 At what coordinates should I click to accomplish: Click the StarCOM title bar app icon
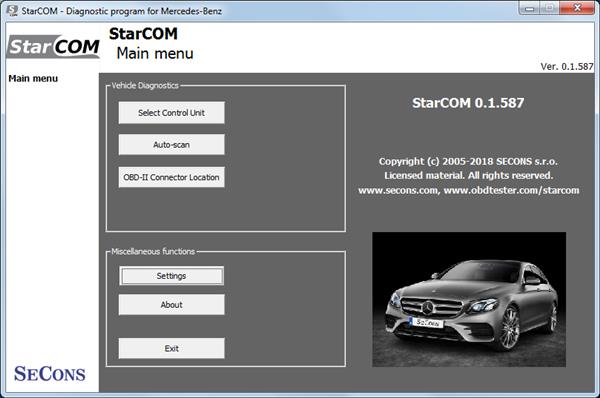12,10
